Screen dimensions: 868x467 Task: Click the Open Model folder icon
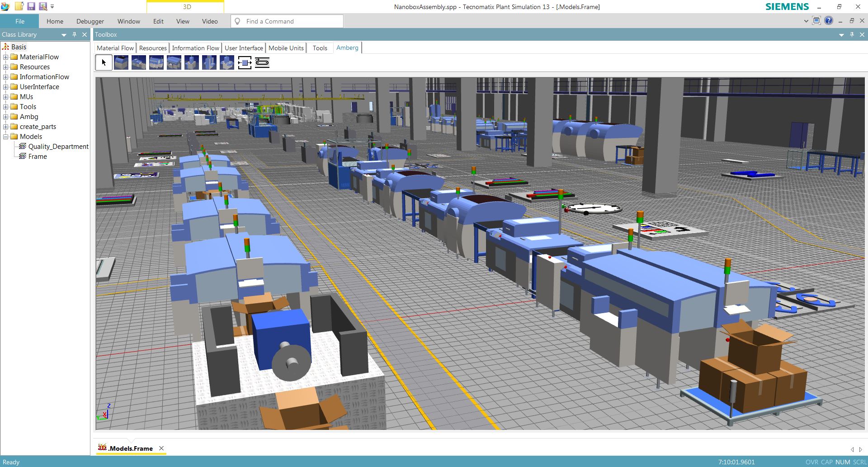[19, 6]
